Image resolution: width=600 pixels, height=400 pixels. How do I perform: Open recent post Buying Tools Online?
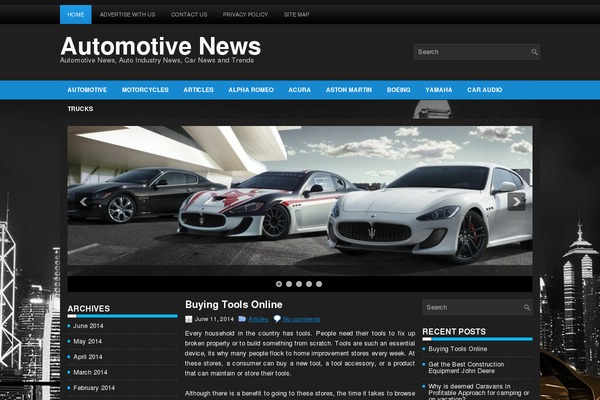pyautogui.click(x=458, y=349)
